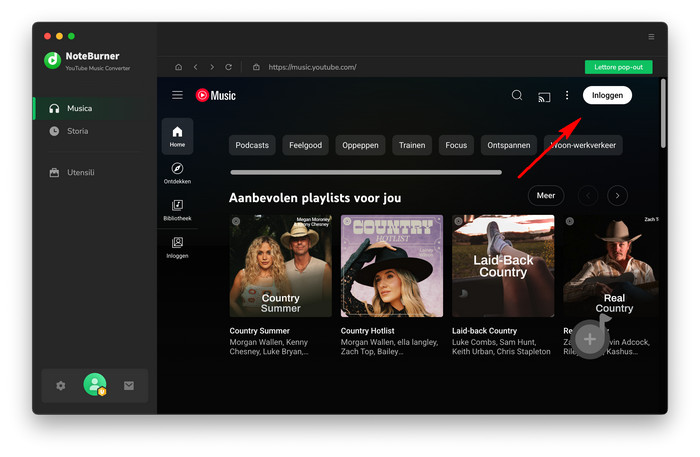Viewport: 700px width, 457px height.
Task: Go back with the left arrow
Action: point(196,67)
